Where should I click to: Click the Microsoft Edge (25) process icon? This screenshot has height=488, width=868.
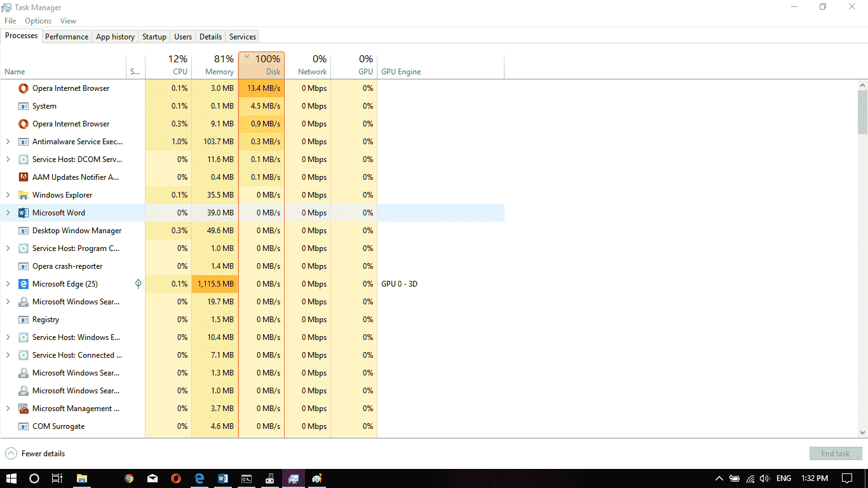(x=24, y=284)
